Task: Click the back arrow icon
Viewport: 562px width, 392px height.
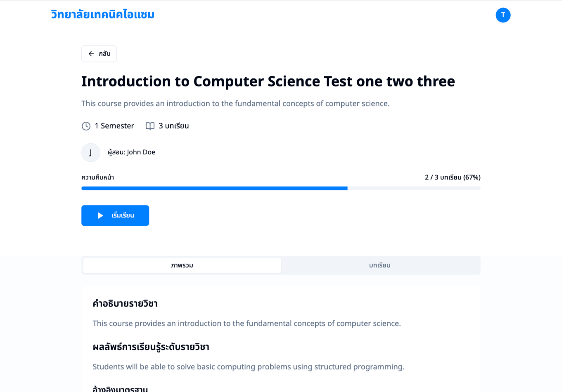Action: coord(91,54)
